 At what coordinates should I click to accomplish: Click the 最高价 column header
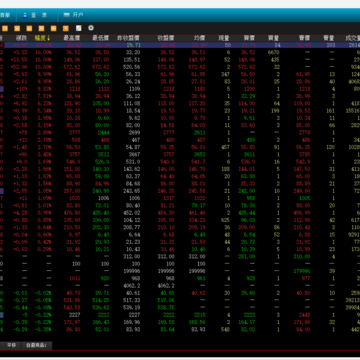[x=72, y=38]
